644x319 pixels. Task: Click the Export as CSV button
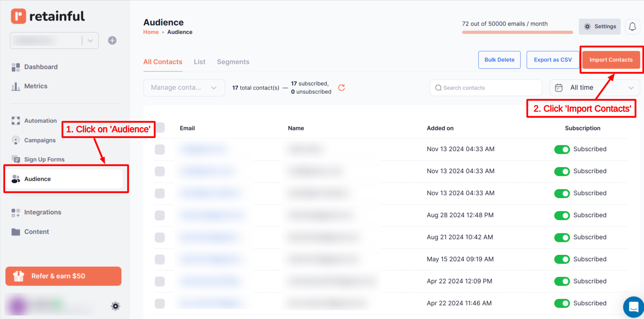point(552,60)
